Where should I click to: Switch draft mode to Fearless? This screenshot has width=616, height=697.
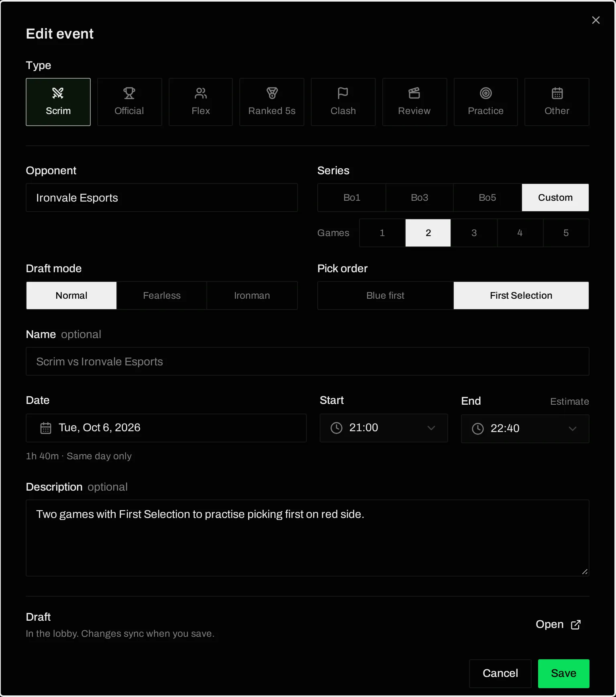click(x=162, y=296)
